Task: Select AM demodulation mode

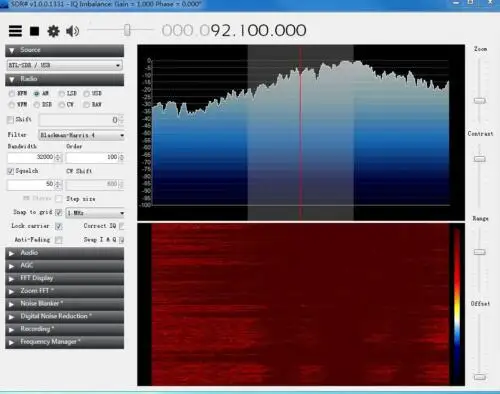Action: tap(37, 94)
